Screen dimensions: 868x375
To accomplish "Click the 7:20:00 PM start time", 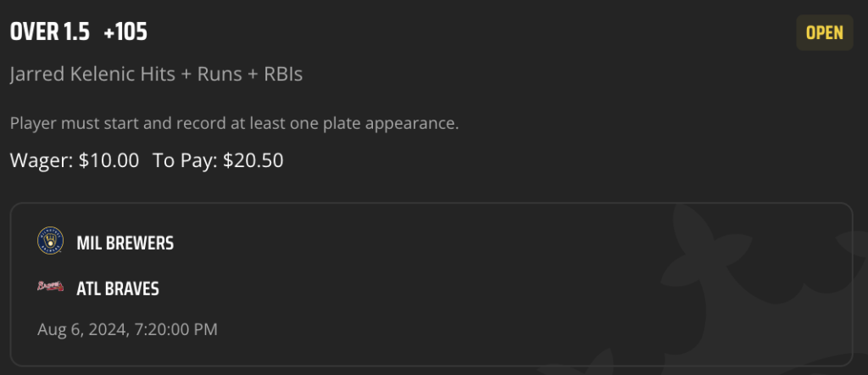I will click(x=176, y=329).
